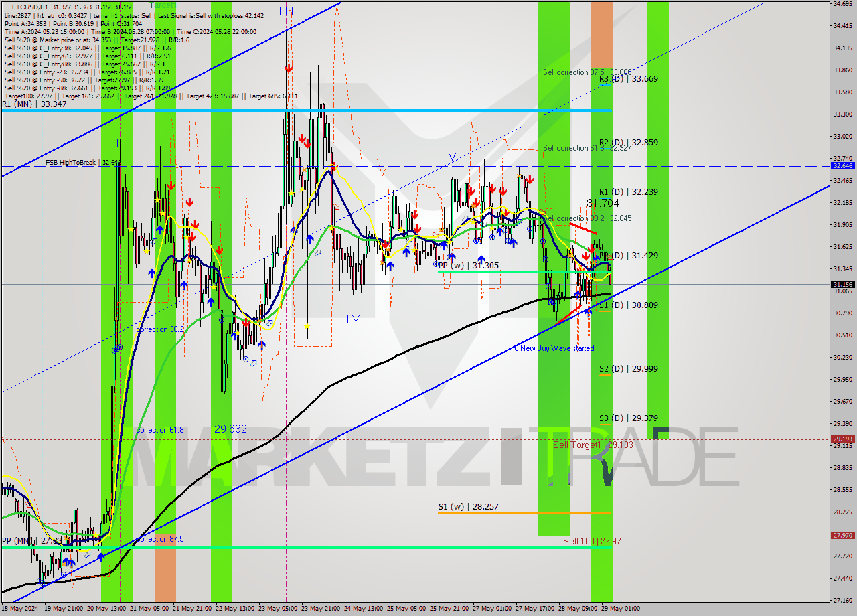Click the 'R1 (D) | 32.239' pivot label
The width and height of the screenshot is (857, 616).
click(629, 192)
